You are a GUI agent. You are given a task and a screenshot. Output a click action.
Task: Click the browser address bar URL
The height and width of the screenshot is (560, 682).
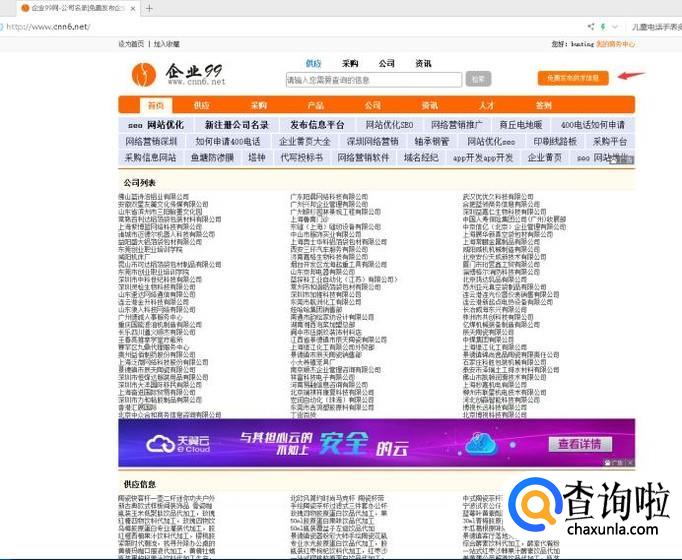click(x=48, y=27)
